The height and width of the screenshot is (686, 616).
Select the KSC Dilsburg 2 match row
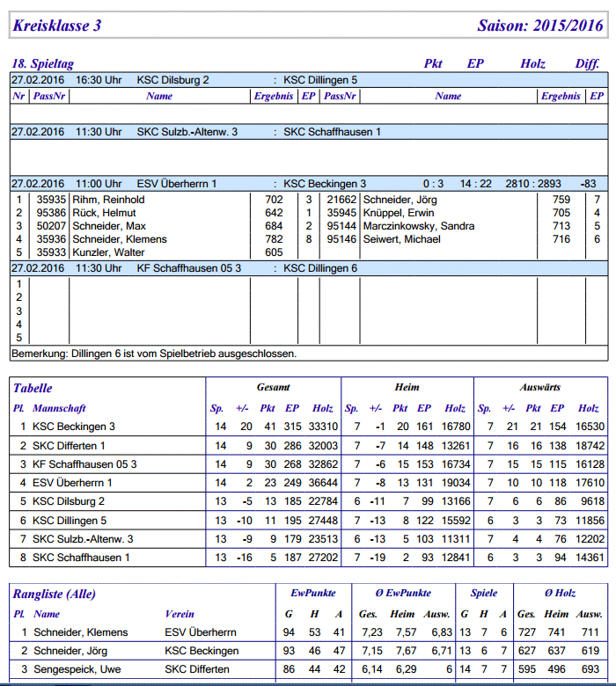click(309, 80)
